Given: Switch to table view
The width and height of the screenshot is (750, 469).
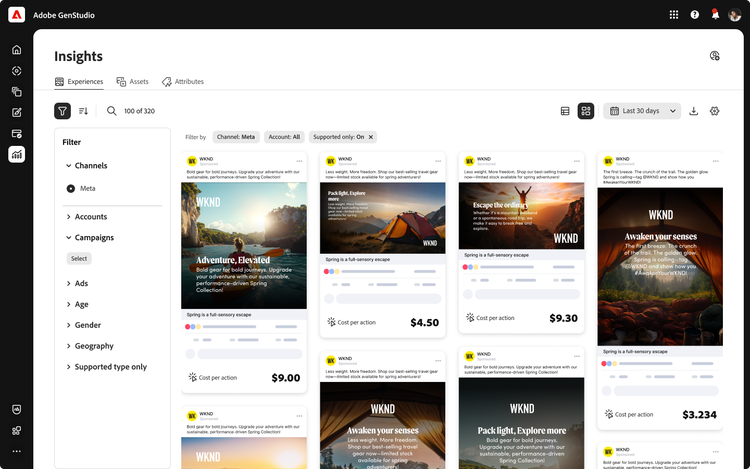Looking at the screenshot, I should (565, 111).
